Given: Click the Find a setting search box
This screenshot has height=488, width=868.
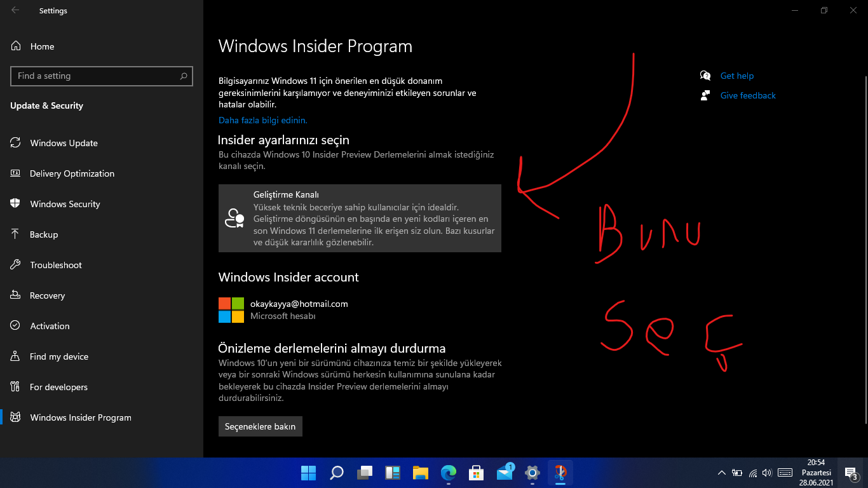Looking at the screenshot, I should 102,76.
